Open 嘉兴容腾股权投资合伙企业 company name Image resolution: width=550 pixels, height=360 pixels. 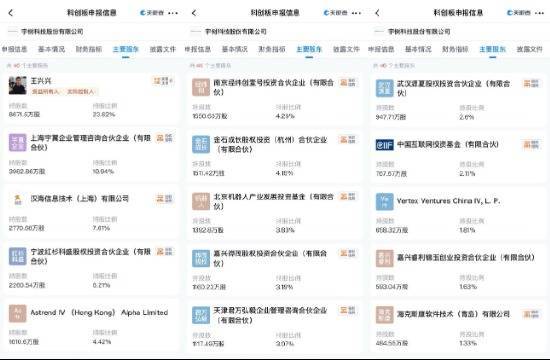(x=270, y=258)
